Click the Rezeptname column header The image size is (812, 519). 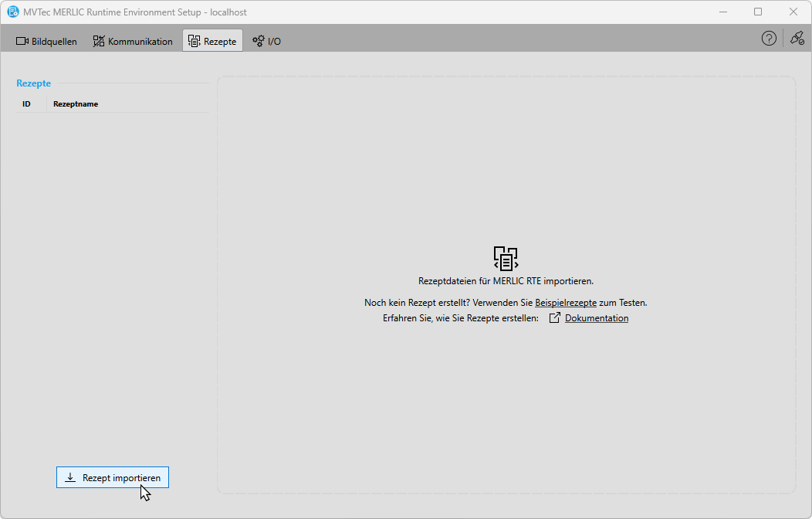click(x=76, y=104)
